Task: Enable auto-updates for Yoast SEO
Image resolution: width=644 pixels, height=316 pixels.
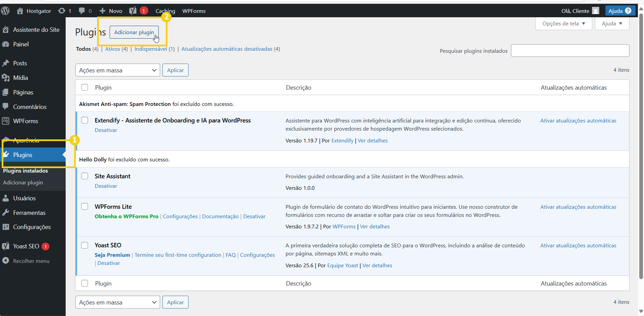Action: pos(578,246)
